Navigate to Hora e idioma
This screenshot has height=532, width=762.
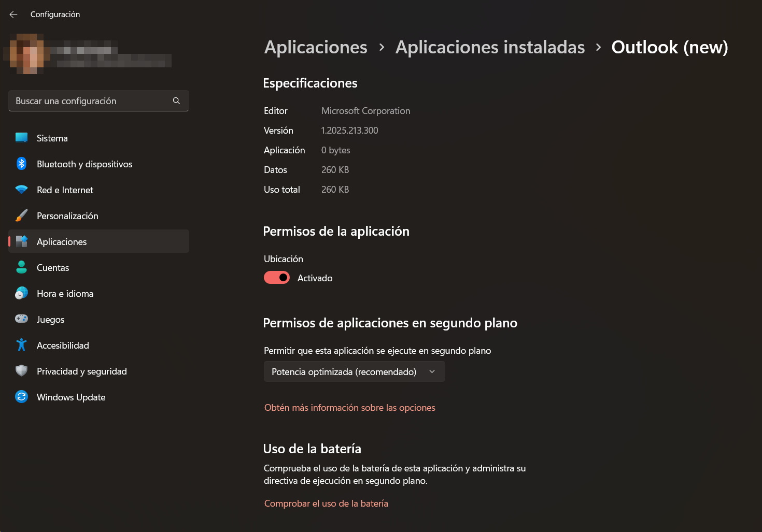[x=98, y=293]
